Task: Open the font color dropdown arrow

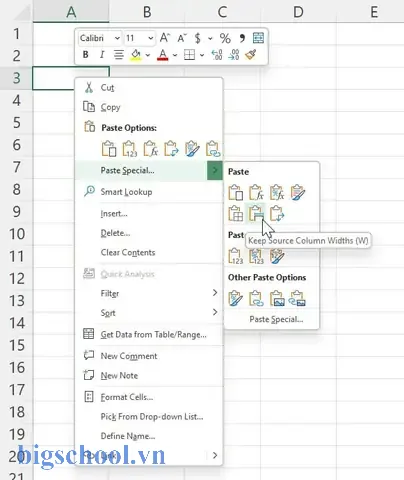Action: 175,55
